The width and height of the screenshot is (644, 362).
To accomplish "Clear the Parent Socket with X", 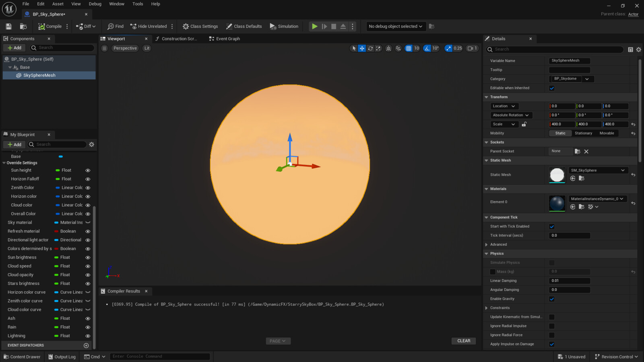I will click(586, 152).
